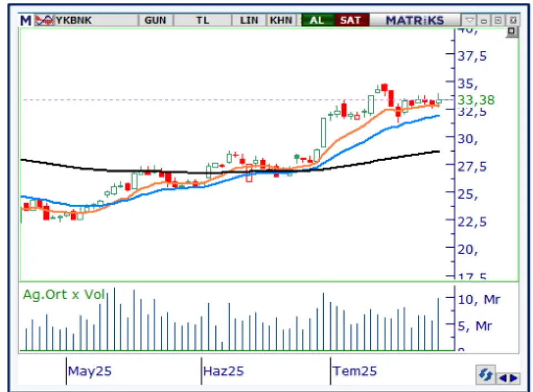Toggle the LIN scale option

coord(249,21)
